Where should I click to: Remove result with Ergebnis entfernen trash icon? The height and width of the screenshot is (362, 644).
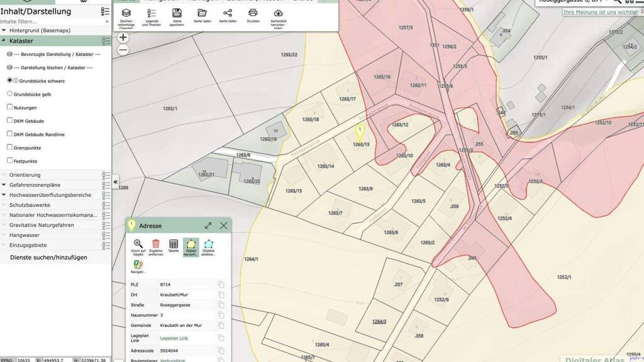point(156,244)
